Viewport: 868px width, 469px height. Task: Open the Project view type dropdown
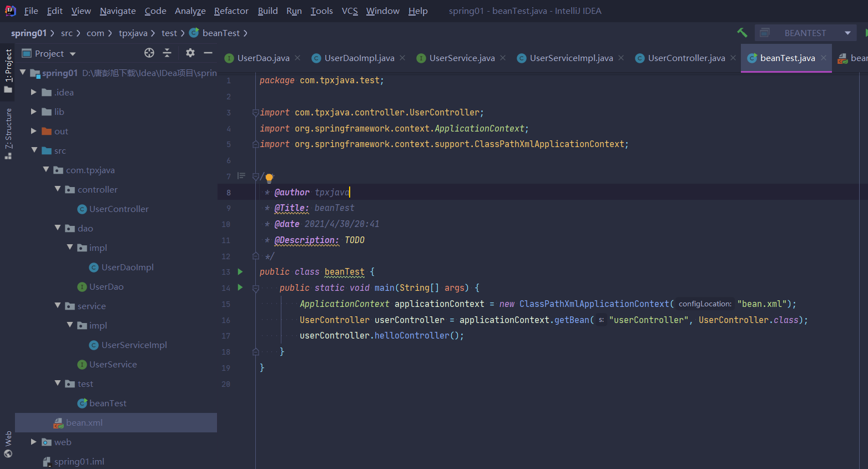(x=73, y=54)
